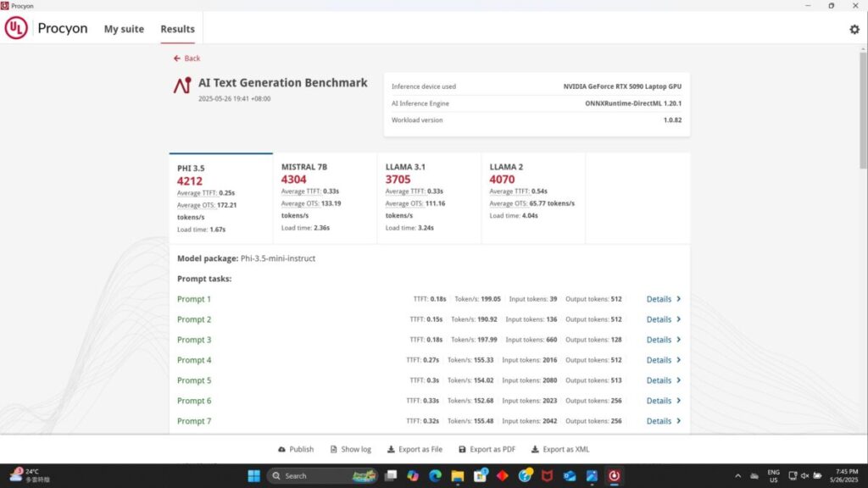Open File Explorer from the taskbar
This screenshot has width=868, height=488.
tap(457, 476)
